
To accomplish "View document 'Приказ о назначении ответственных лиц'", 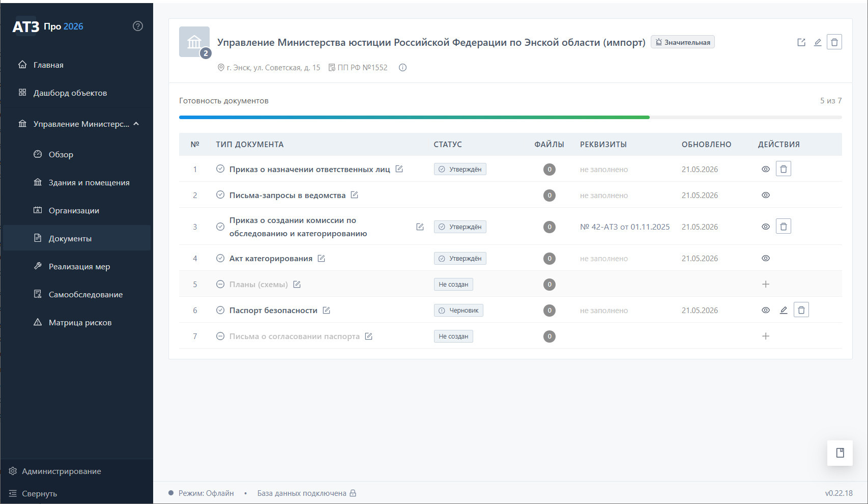I will [766, 169].
